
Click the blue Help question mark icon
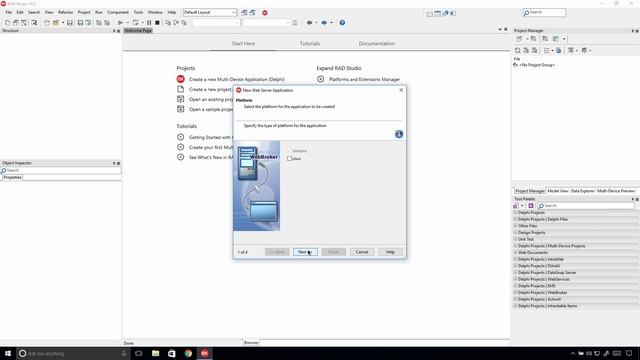342,23
